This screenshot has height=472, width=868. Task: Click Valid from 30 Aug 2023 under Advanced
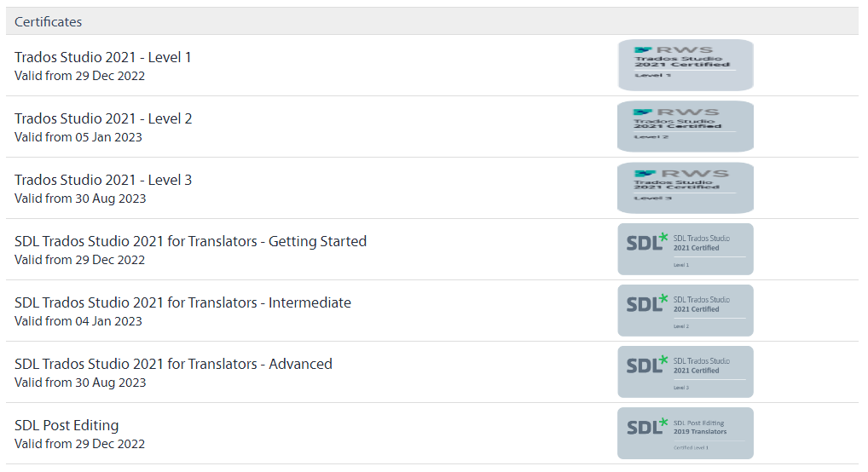[x=80, y=383]
